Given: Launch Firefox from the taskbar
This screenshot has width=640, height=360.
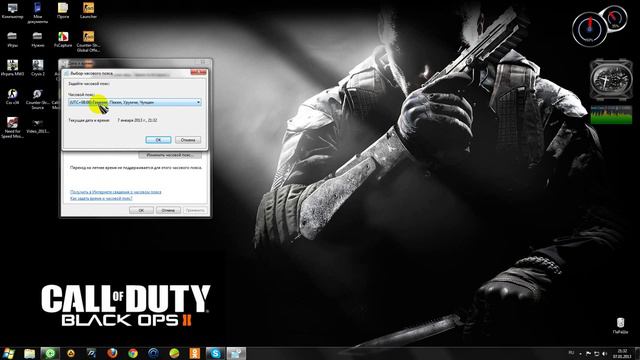Looking at the screenshot, I should point(112,353).
